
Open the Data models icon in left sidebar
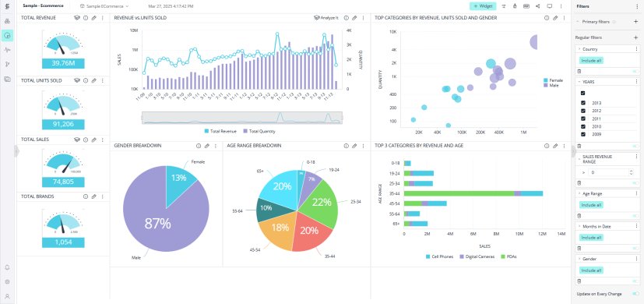[7, 21]
